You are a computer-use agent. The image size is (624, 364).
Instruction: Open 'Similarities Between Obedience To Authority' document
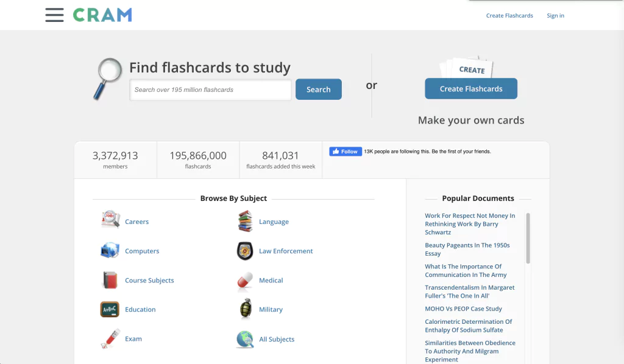[470, 351]
